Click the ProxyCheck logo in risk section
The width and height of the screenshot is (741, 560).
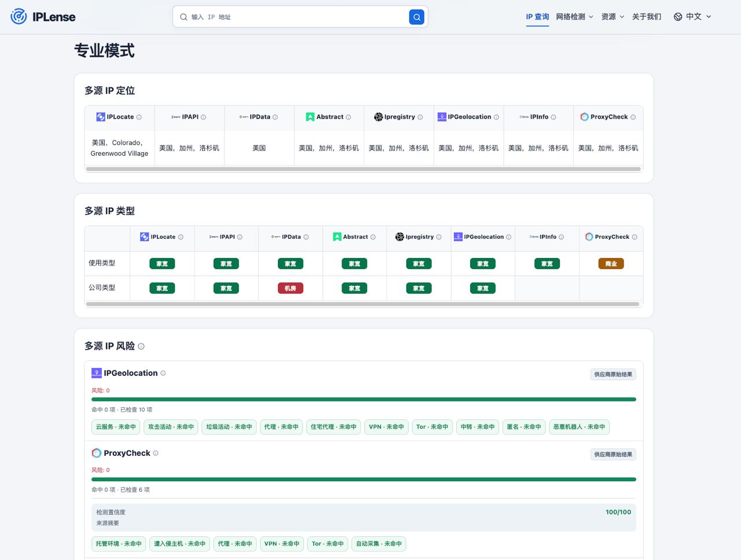(97, 453)
